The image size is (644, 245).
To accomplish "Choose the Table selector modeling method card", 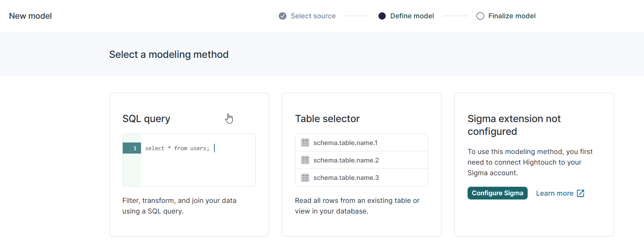I will [x=361, y=221].
